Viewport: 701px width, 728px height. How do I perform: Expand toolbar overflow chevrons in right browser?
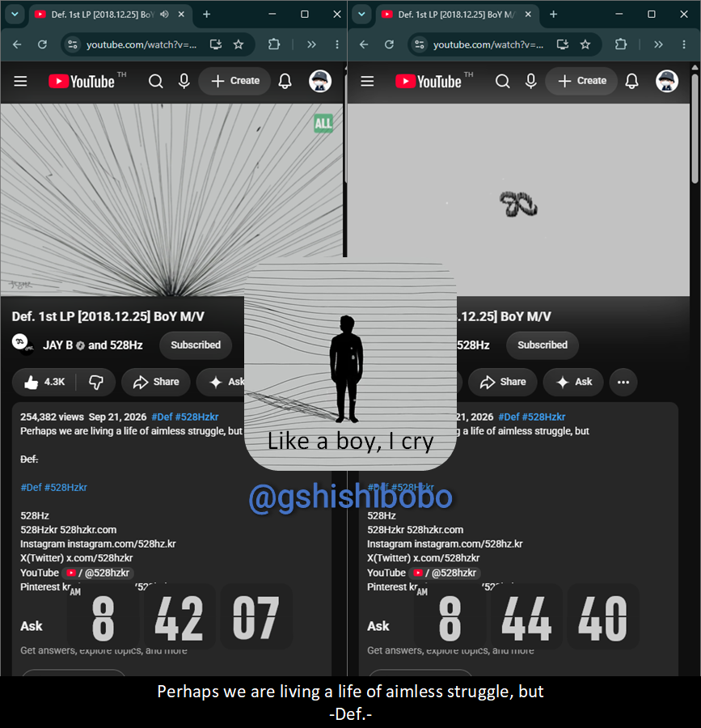tap(658, 44)
